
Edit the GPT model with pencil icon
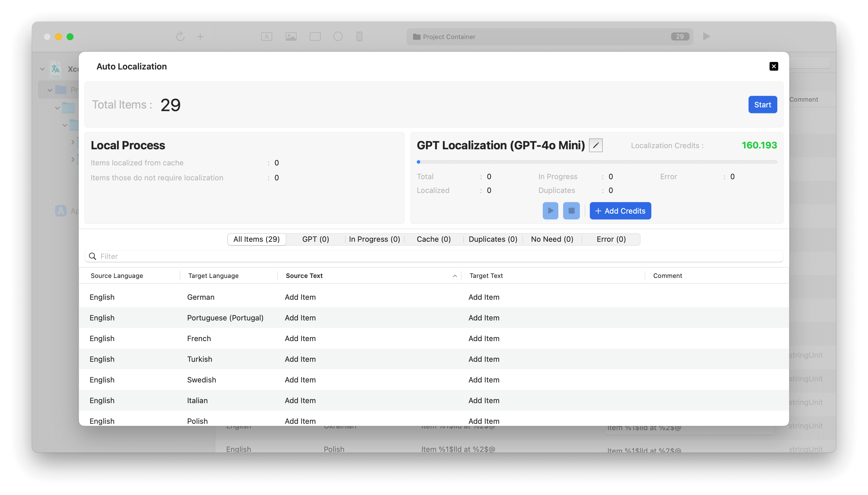coord(595,145)
